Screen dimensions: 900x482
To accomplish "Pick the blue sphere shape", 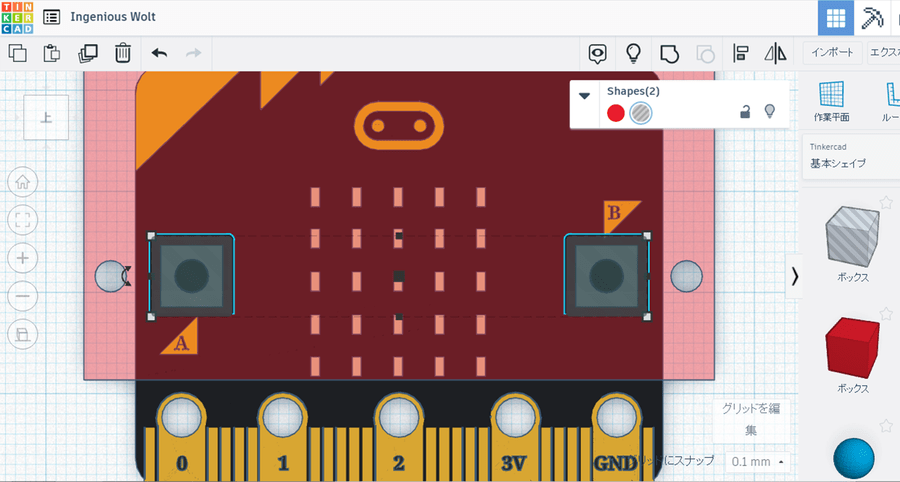I will (x=855, y=459).
